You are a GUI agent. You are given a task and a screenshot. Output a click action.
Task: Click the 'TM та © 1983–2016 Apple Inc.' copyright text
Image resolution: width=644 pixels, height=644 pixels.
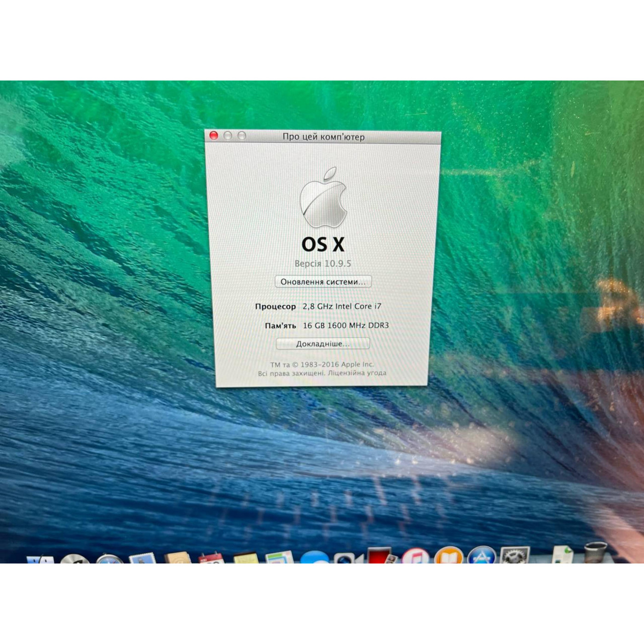point(322,364)
